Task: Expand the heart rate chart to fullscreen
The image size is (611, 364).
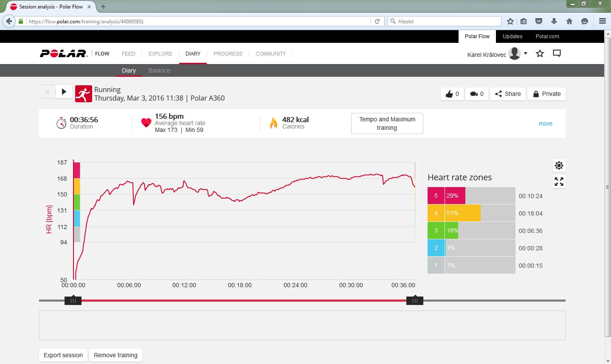Action: pyautogui.click(x=559, y=182)
